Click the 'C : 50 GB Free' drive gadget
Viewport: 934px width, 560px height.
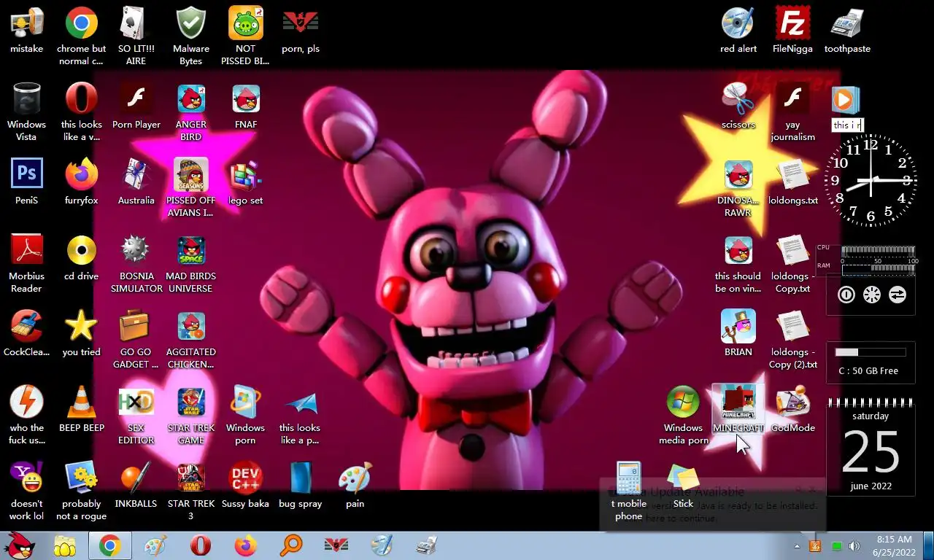pyautogui.click(x=871, y=362)
